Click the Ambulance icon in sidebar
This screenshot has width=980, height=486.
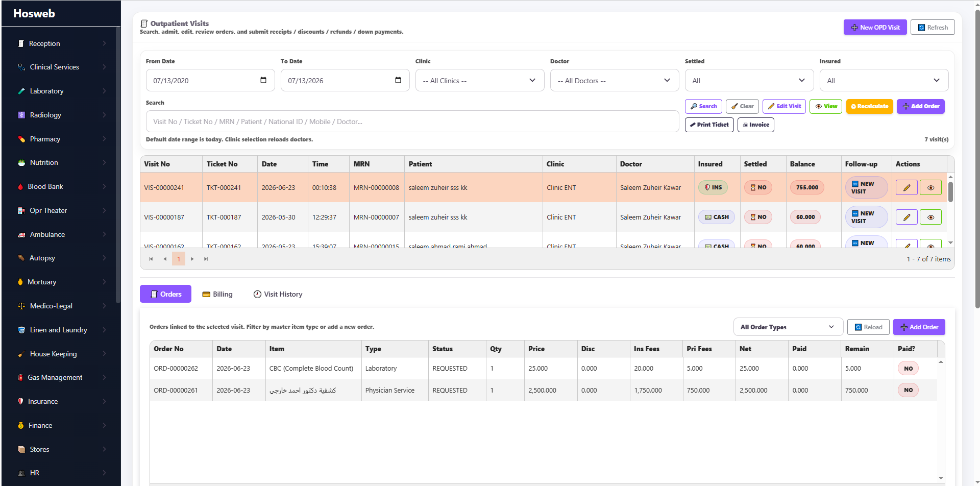click(21, 234)
